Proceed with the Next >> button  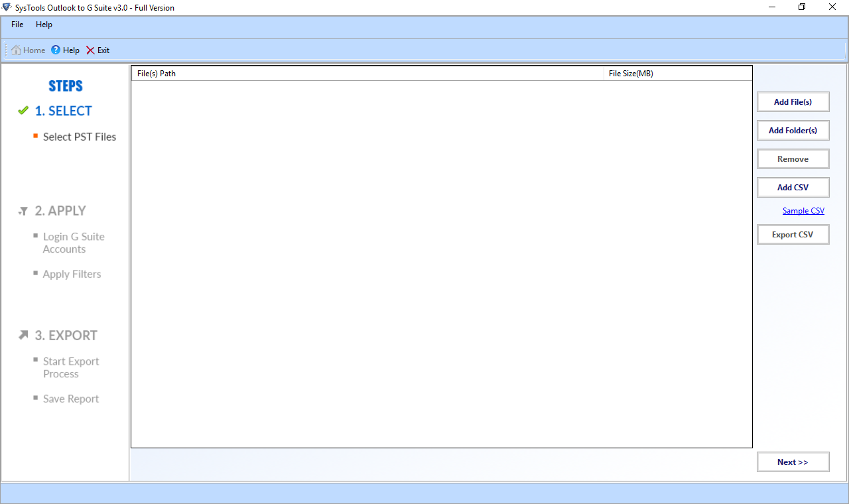tap(793, 462)
